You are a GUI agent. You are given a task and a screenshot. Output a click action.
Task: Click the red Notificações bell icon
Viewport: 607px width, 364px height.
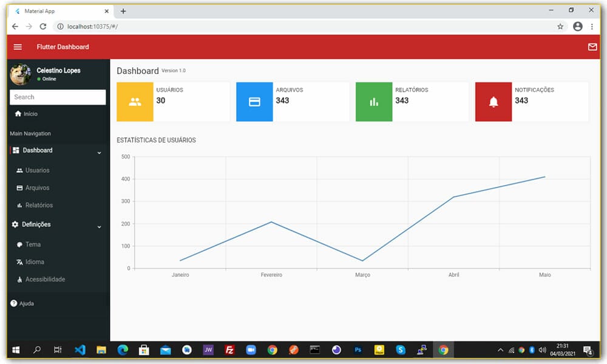(x=493, y=101)
